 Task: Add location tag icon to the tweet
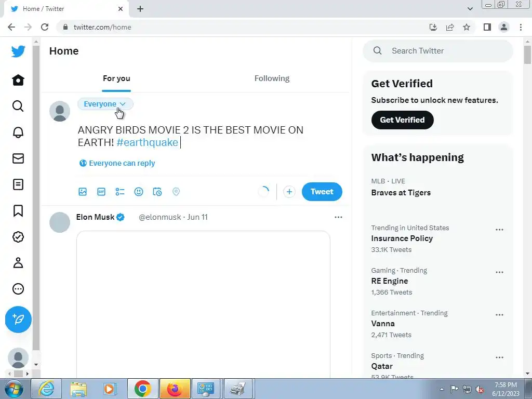[176, 192]
